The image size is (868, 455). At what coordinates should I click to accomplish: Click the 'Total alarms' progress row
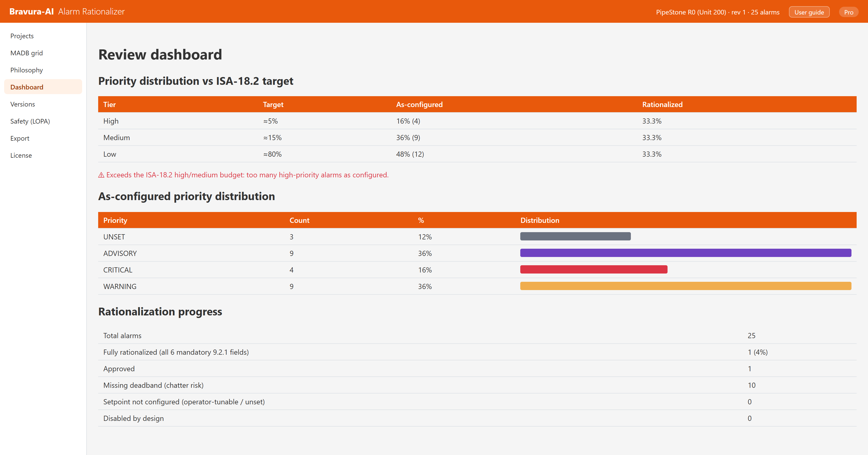pos(477,336)
